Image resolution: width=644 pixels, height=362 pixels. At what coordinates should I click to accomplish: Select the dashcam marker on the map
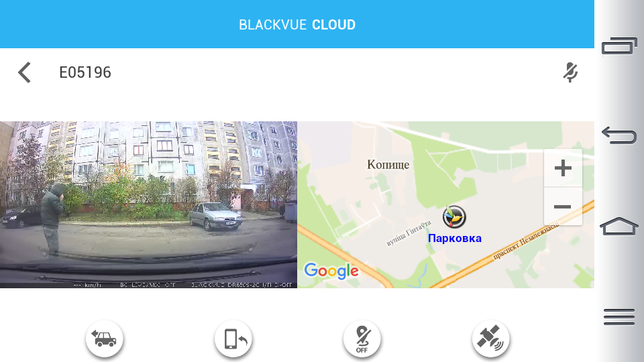pos(454,217)
